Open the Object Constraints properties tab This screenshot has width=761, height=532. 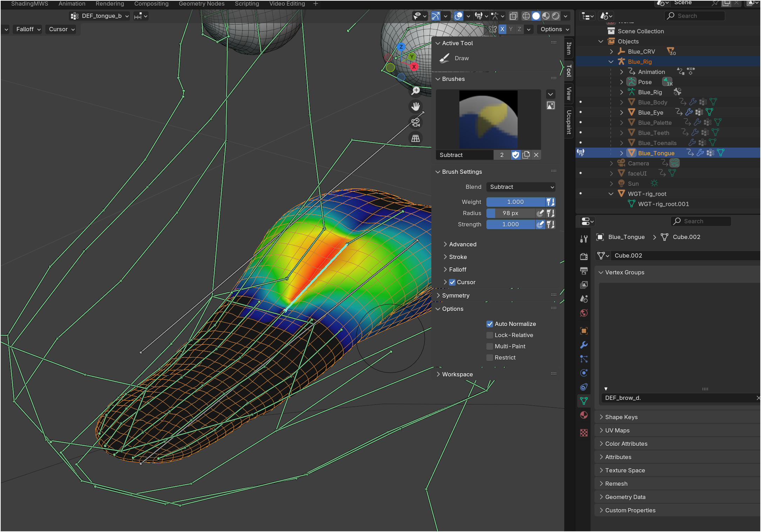(x=584, y=387)
